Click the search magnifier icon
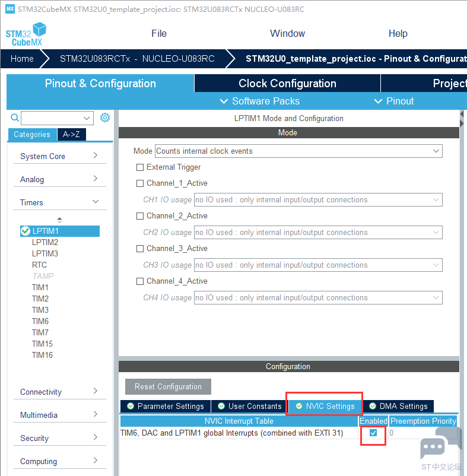The width and height of the screenshot is (467, 476). [x=15, y=118]
